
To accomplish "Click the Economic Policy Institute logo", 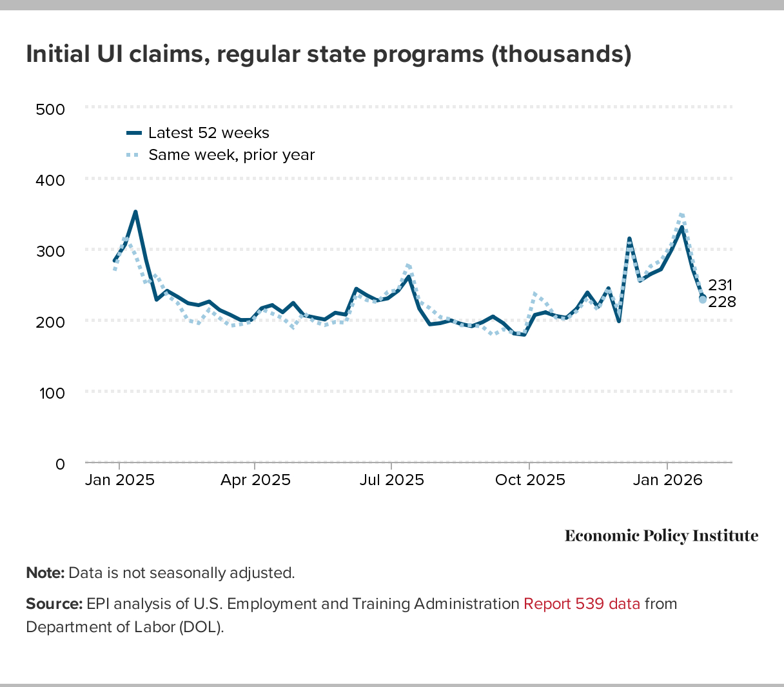I will 661,535.
